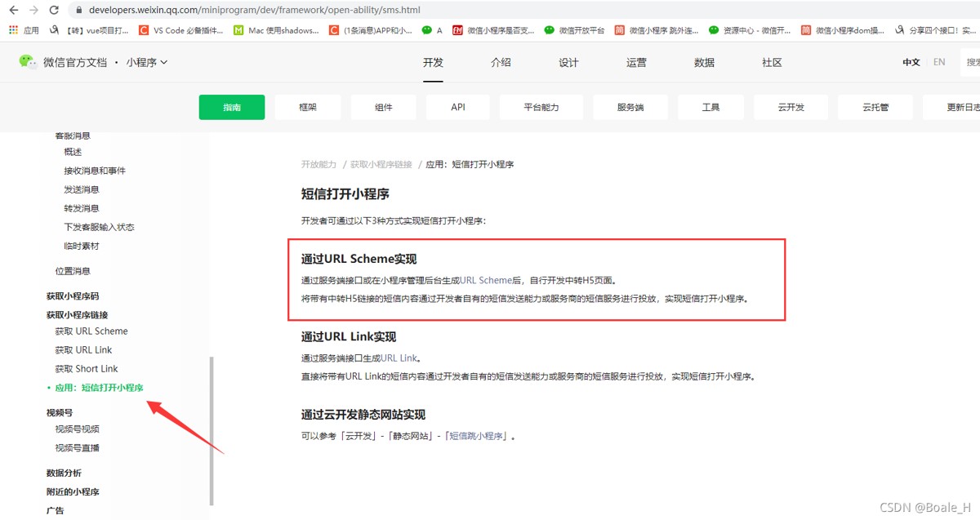Image resolution: width=980 pixels, height=520 pixels.
Task: Open 介绍 in top navigation
Action: (x=501, y=63)
